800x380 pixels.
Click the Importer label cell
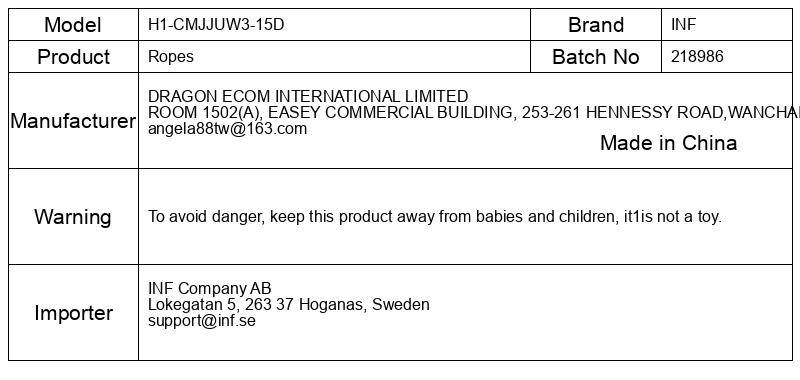(x=73, y=313)
